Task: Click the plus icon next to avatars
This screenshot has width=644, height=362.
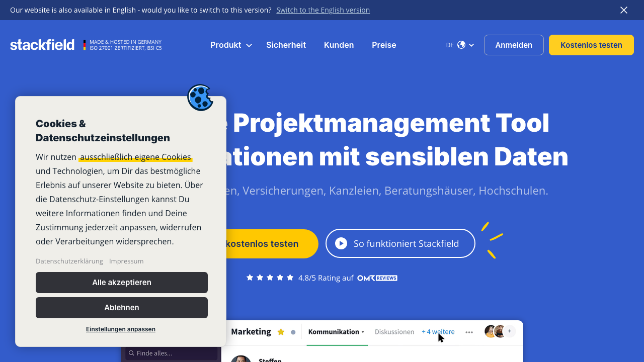Action: pos(510,331)
